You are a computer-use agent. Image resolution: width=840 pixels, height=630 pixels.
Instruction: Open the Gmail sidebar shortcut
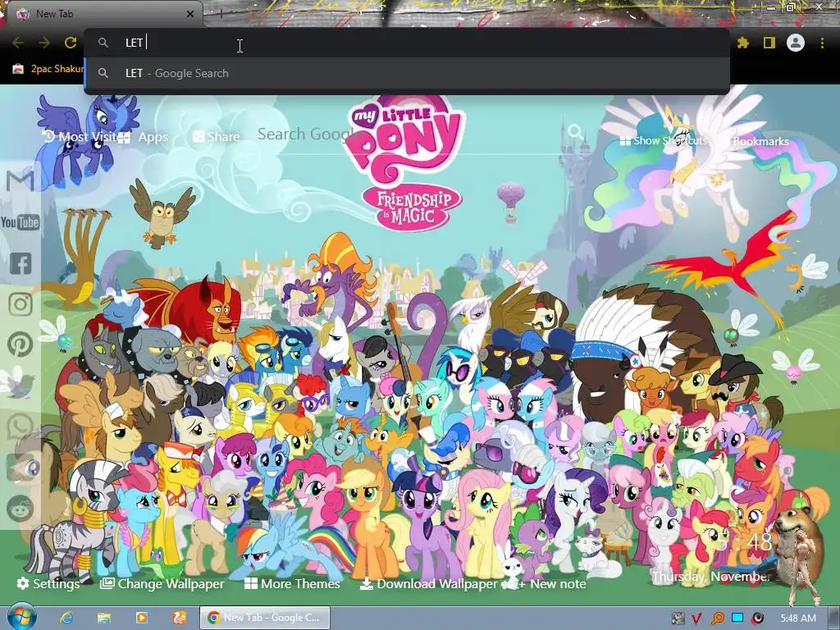coord(21,180)
